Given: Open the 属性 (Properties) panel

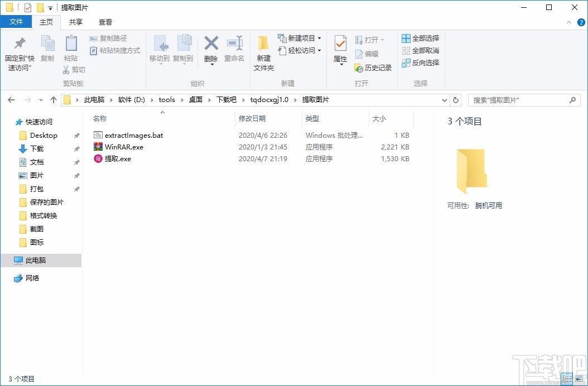Looking at the screenshot, I should click(x=340, y=49).
